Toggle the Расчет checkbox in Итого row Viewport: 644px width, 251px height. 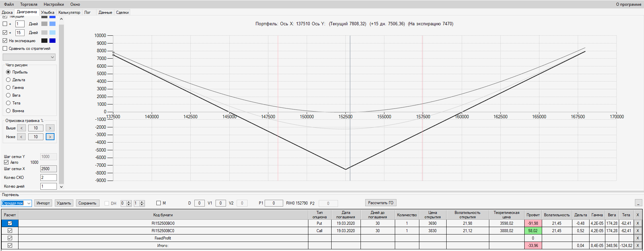(x=10, y=246)
